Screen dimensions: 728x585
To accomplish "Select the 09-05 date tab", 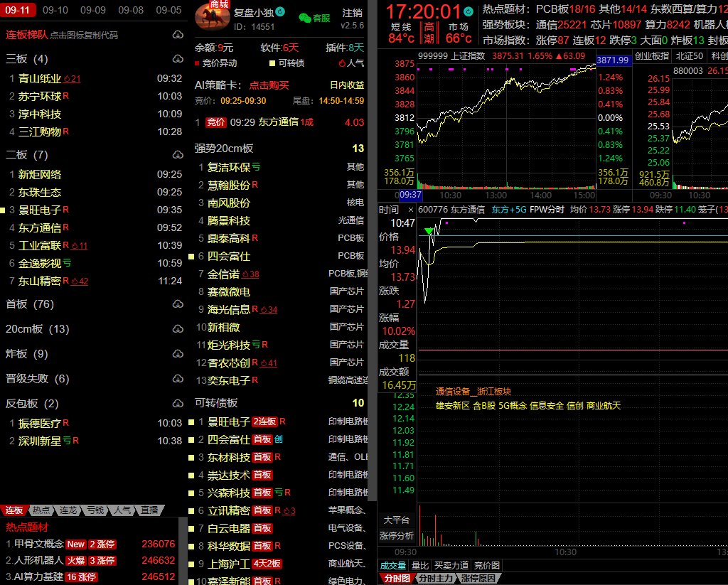I will click(168, 10).
